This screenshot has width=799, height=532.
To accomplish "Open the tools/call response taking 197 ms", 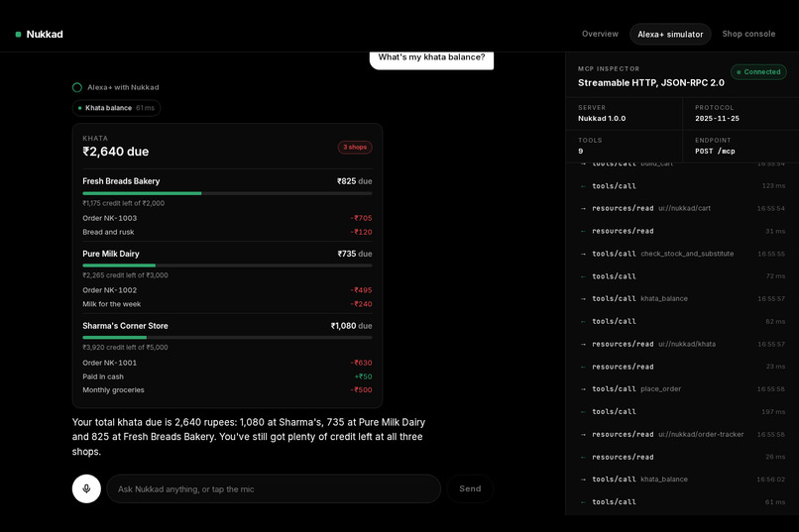I will tap(682, 411).
